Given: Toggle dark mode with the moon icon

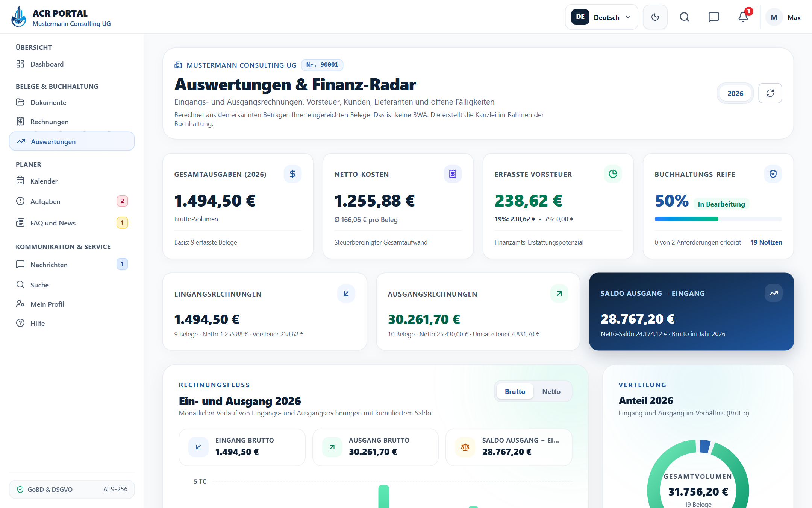Looking at the screenshot, I should tap(655, 17).
